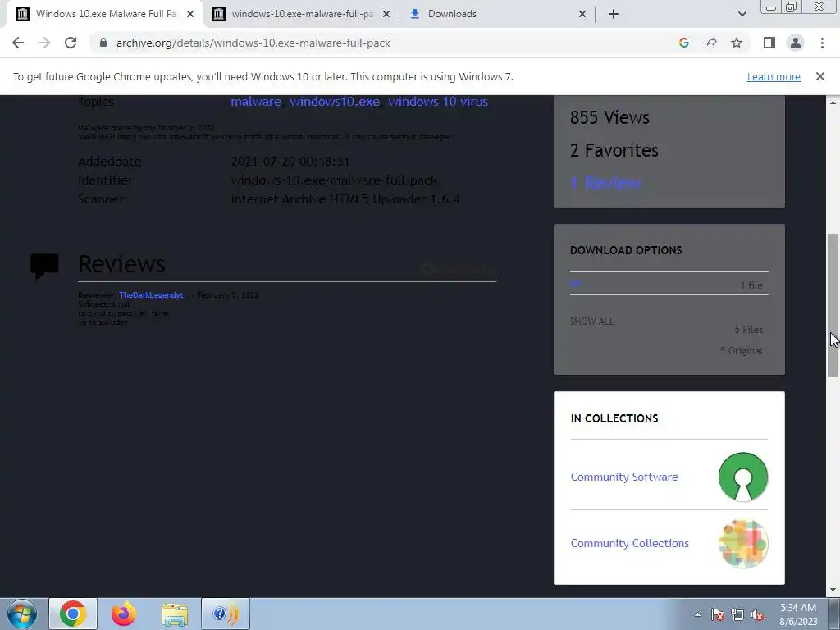Click SHOW ALL download files
The height and width of the screenshot is (630, 840).
[592, 322]
